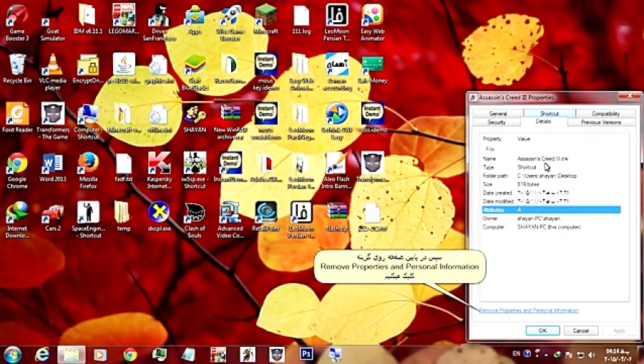
Task: Select the VLC media player shortcut
Action: (x=52, y=72)
